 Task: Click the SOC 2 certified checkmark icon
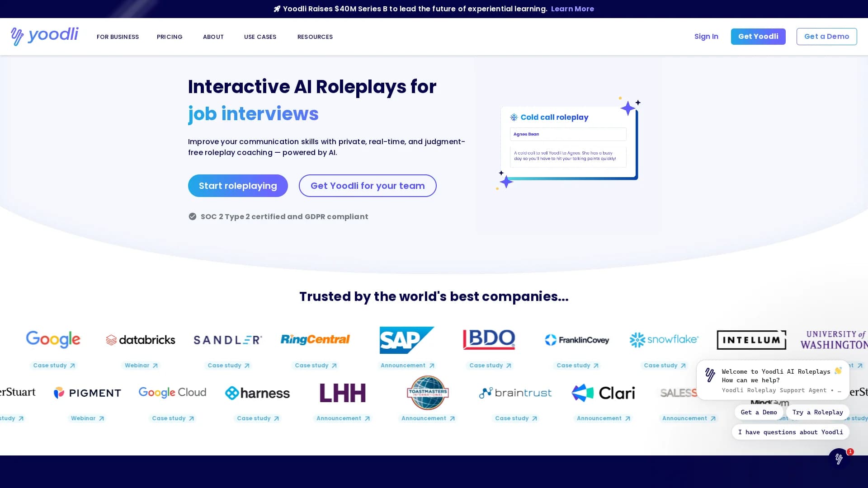(x=193, y=216)
